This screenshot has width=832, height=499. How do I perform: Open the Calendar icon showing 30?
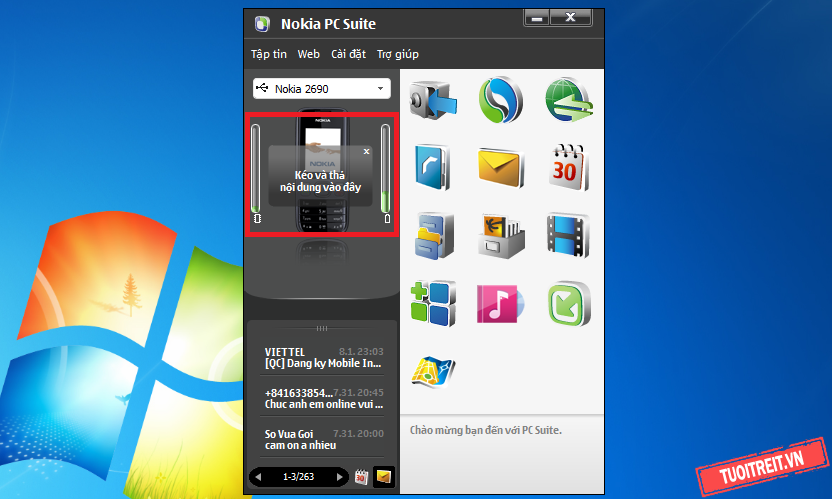(567, 167)
